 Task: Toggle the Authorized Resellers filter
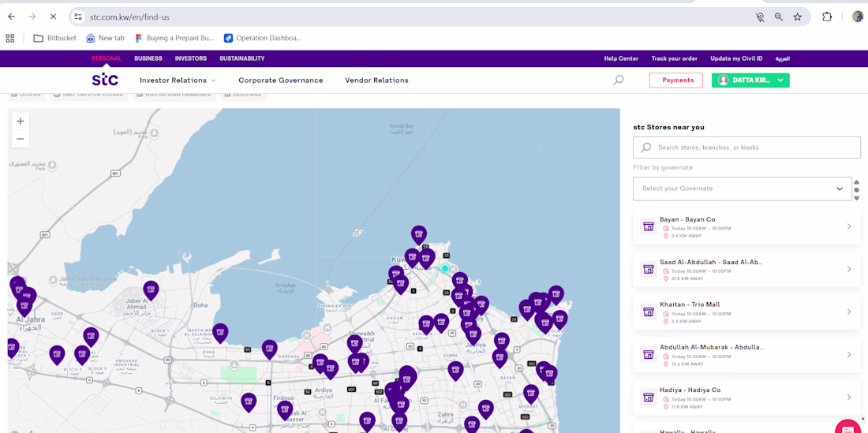pyautogui.click(x=174, y=95)
